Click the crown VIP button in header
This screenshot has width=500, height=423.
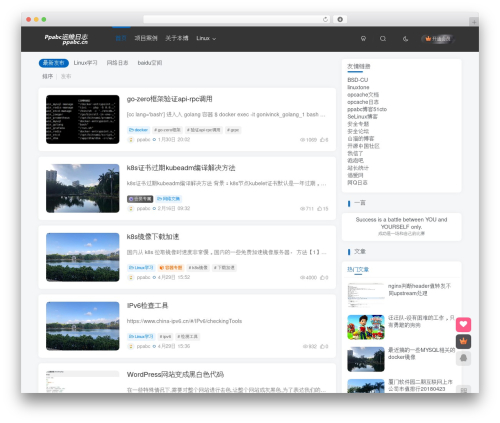point(438,39)
